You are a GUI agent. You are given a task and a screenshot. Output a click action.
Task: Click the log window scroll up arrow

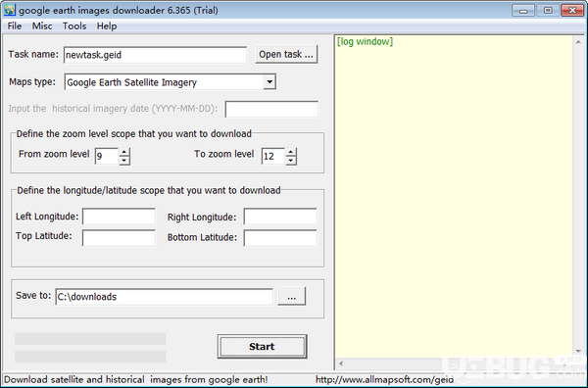point(578,42)
